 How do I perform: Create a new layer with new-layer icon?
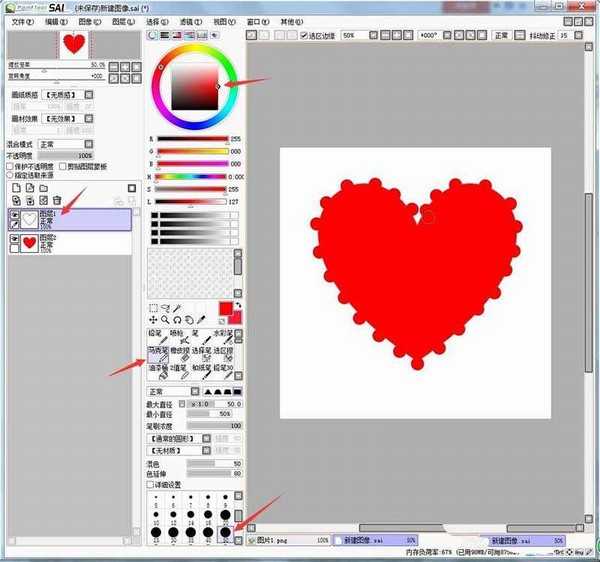point(16,188)
